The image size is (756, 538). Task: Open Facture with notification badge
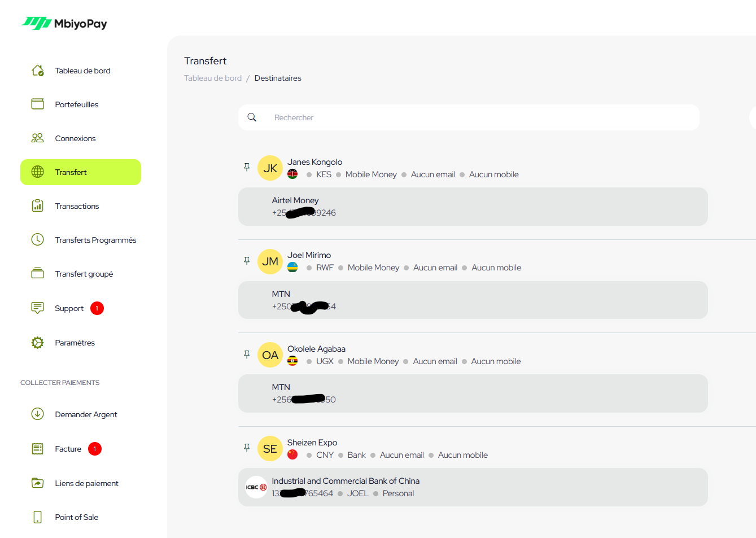[68, 449]
